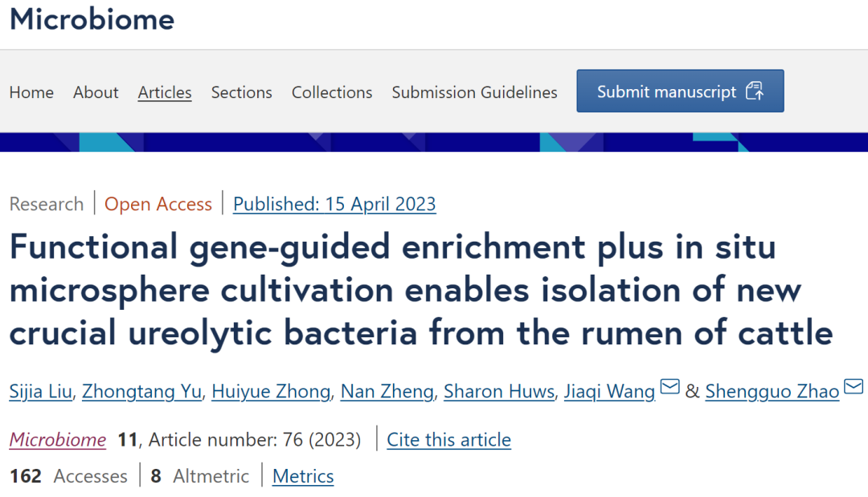Click envelope icon beside Shengguo Zhao

pos(853,387)
